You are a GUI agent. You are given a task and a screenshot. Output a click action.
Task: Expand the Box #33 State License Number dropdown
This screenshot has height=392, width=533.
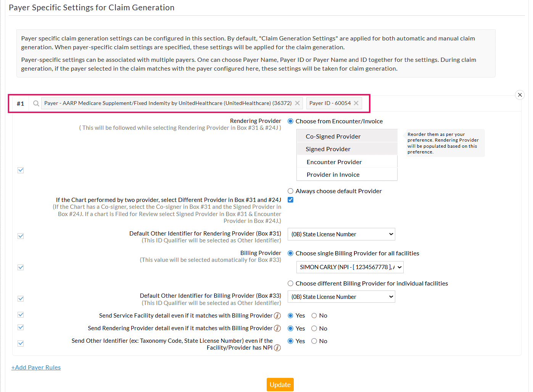[341, 297]
